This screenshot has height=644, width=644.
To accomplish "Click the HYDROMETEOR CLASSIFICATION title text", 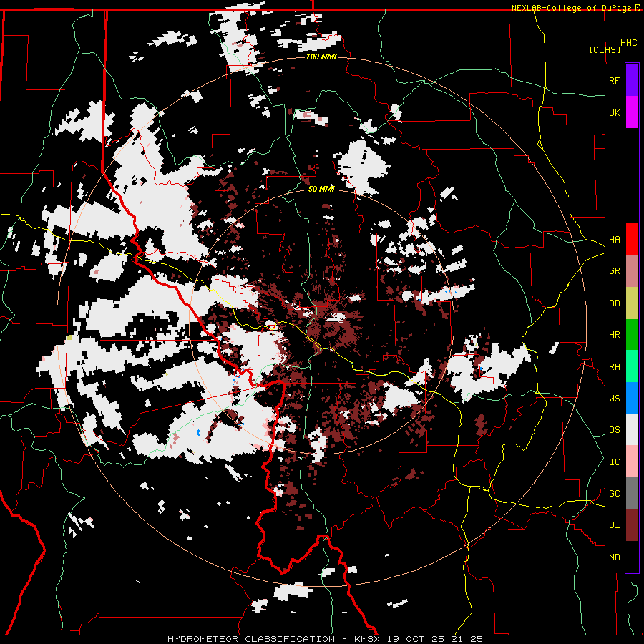I will [251, 639].
